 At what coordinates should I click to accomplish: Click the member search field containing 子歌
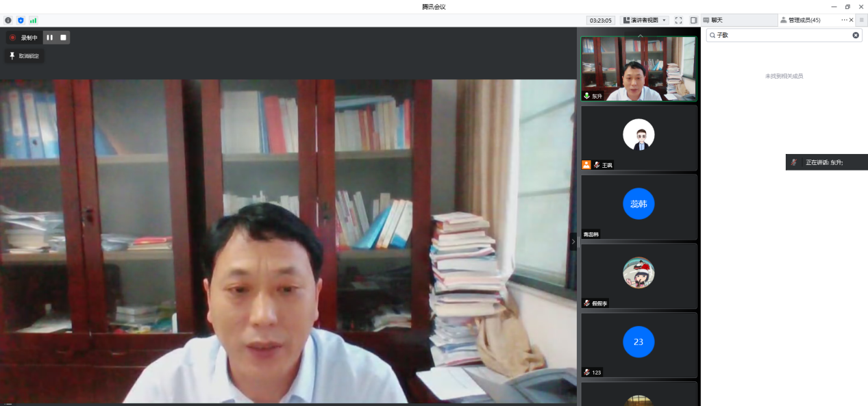pyautogui.click(x=781, y=35)
